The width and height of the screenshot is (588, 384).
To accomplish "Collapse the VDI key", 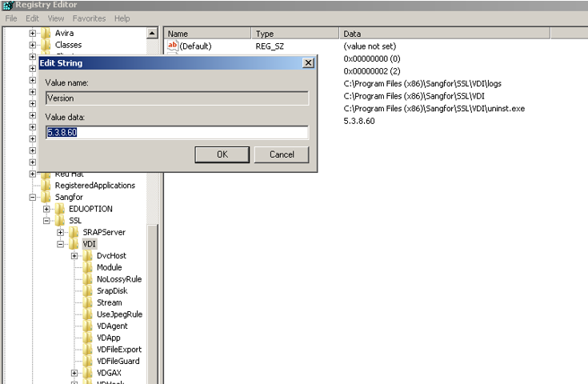I will (x=60, y=244).
